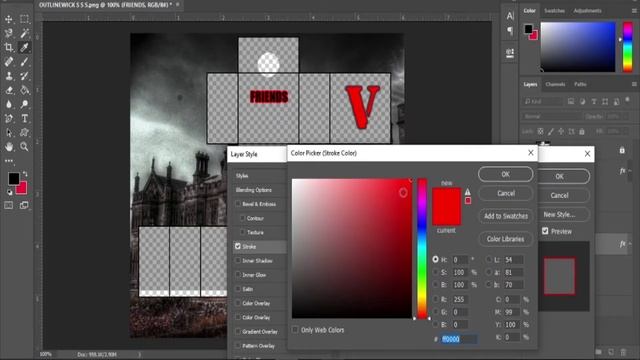Click Add to Swatches button
The image size is (640, 360).
(505, 216)
